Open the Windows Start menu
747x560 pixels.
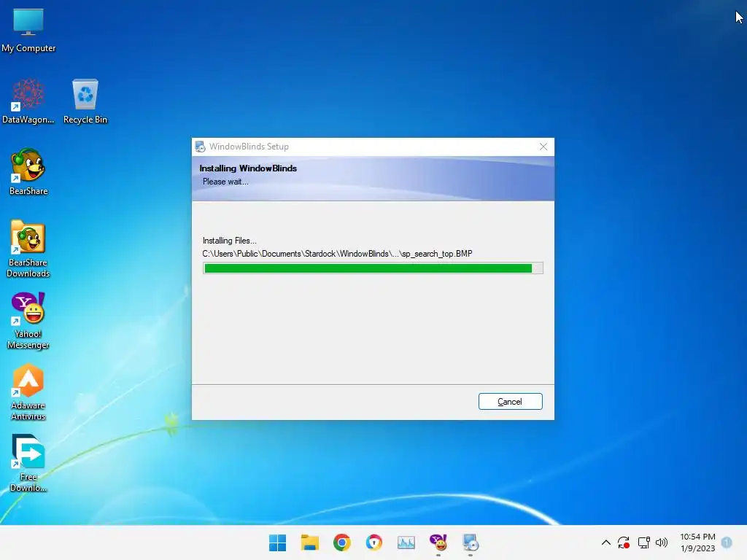click(x=277, y=542)
